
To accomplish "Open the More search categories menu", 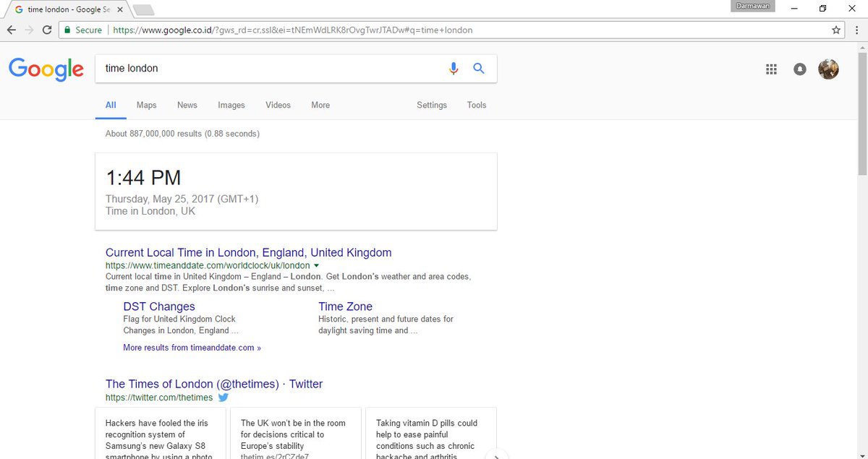I will tap(320, 105).
